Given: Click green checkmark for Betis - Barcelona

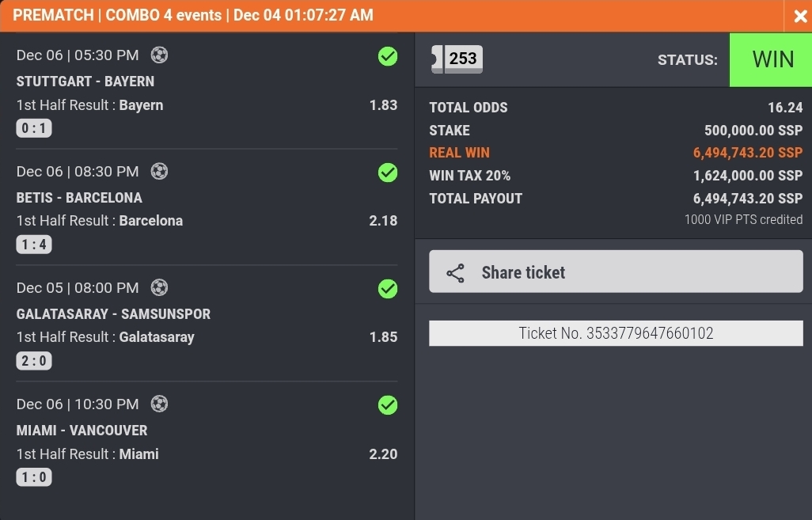Looking at the screenshot, I should (387, 173).
